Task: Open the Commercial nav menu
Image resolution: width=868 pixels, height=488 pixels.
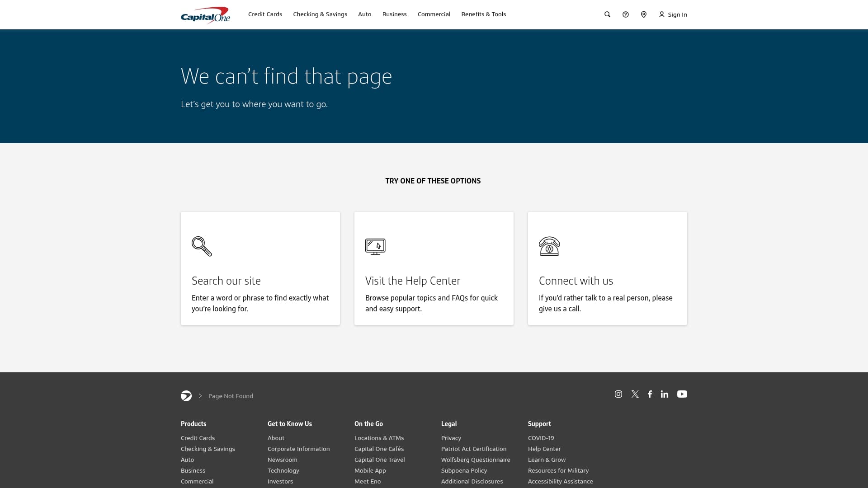Action: (434, 14)
